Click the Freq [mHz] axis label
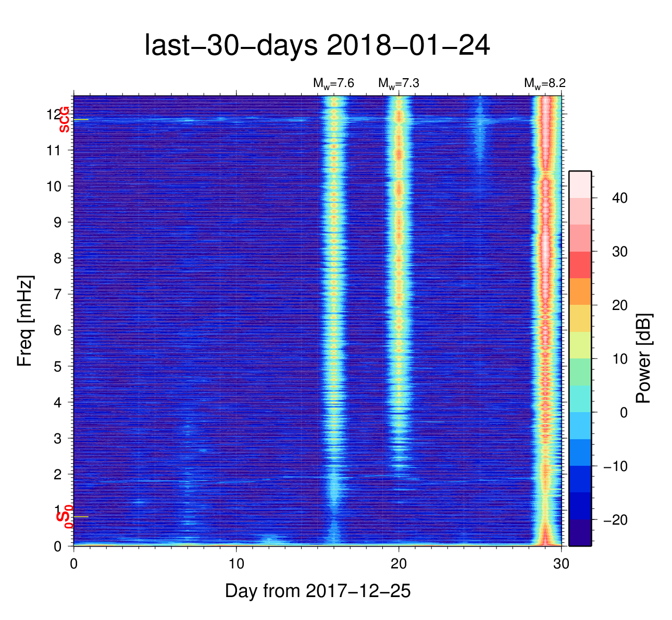Screen dimensions: 672x620 coord(24,321)
